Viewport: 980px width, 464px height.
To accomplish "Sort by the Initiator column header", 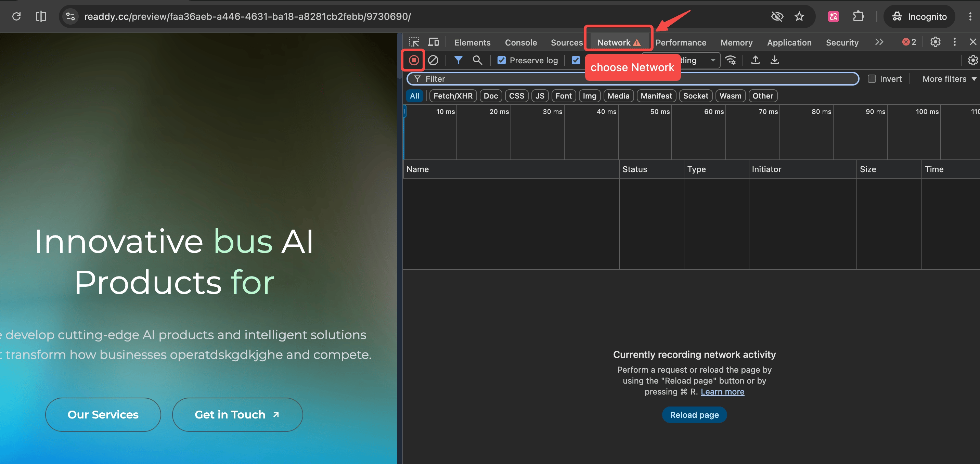I will click(x=803, y=169).
